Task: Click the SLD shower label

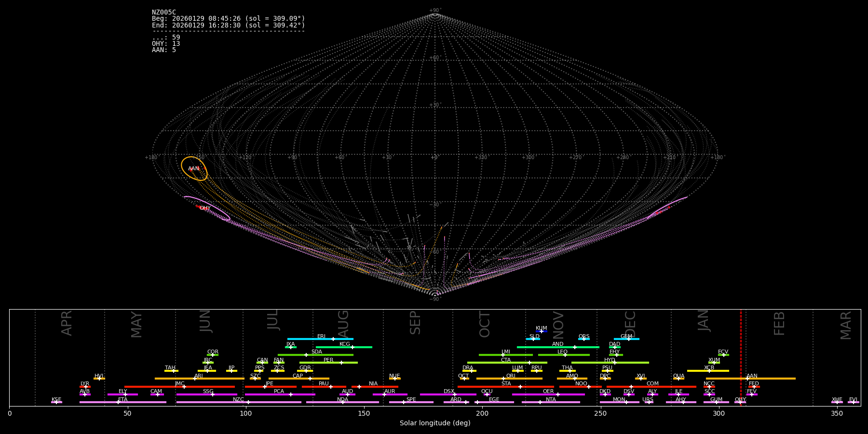Action: pos(534,337)
